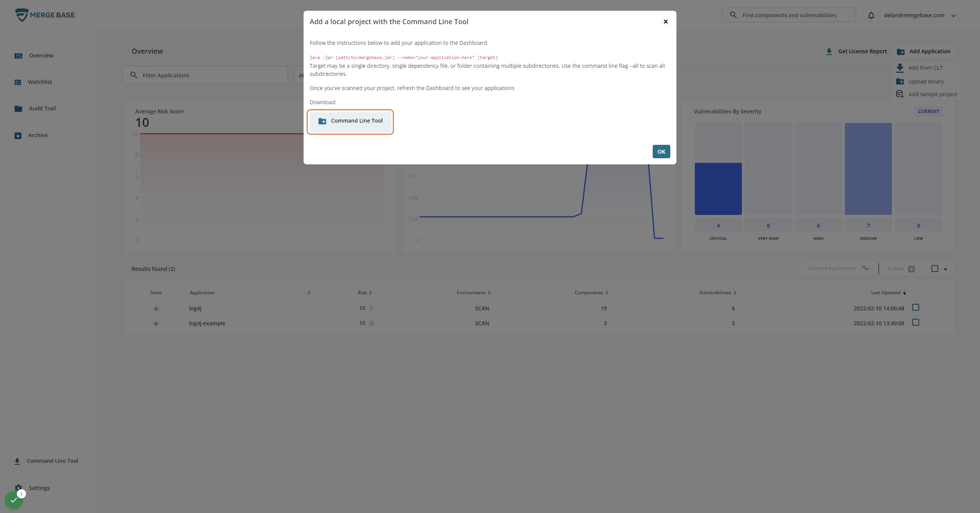Image resolution: width=980 pixels, height=513 pixels.
Task: Click Get License Report
Action: click(x=856, y=51)
